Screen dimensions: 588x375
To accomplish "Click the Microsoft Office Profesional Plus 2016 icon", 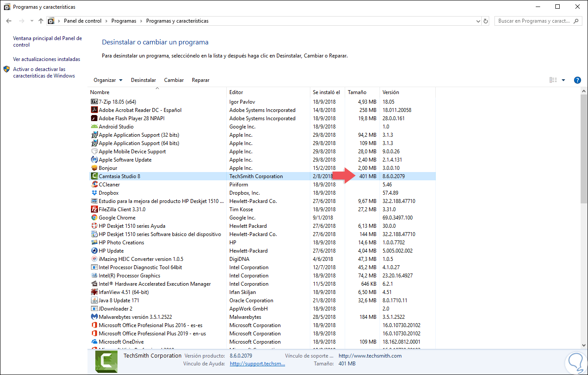I will 94,325.
